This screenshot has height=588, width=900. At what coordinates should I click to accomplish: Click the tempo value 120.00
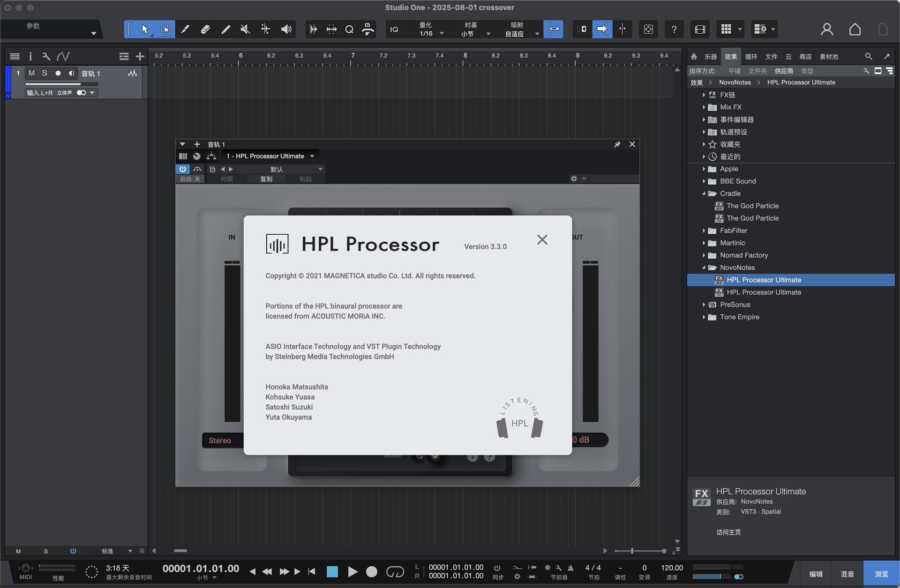click(672, 567)
